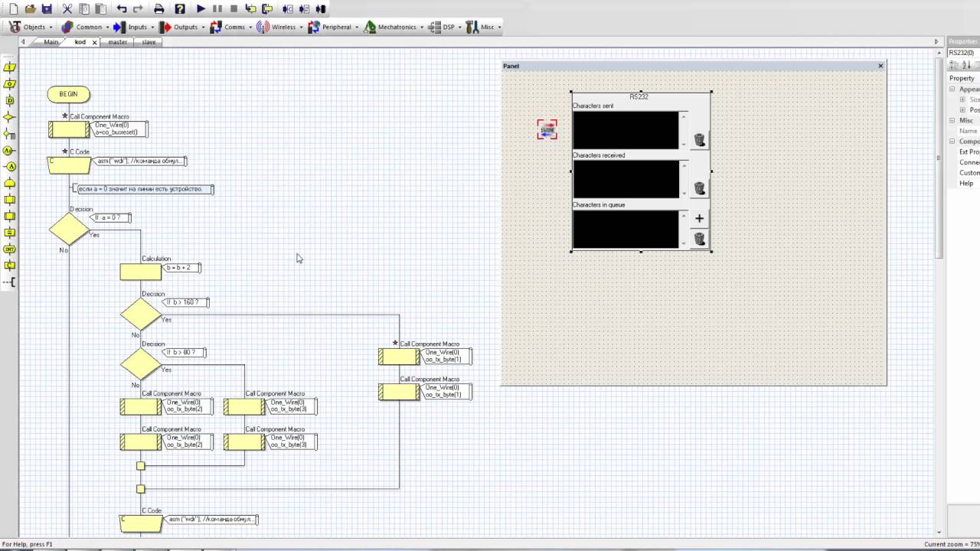The image size is (980, 551).
Task: Click the New file icon
Action: pyautogui.click(x=13, y=9)
